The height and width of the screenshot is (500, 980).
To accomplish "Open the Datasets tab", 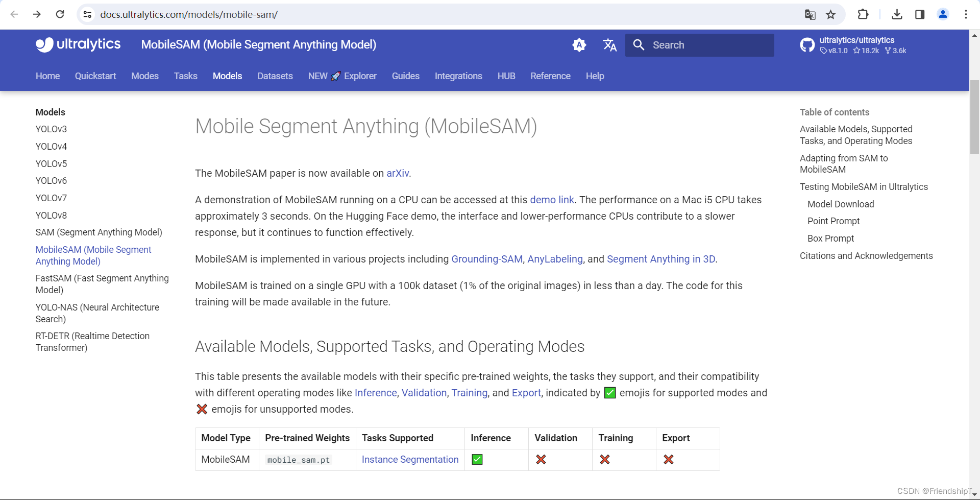I will click(x=275, y=76).
